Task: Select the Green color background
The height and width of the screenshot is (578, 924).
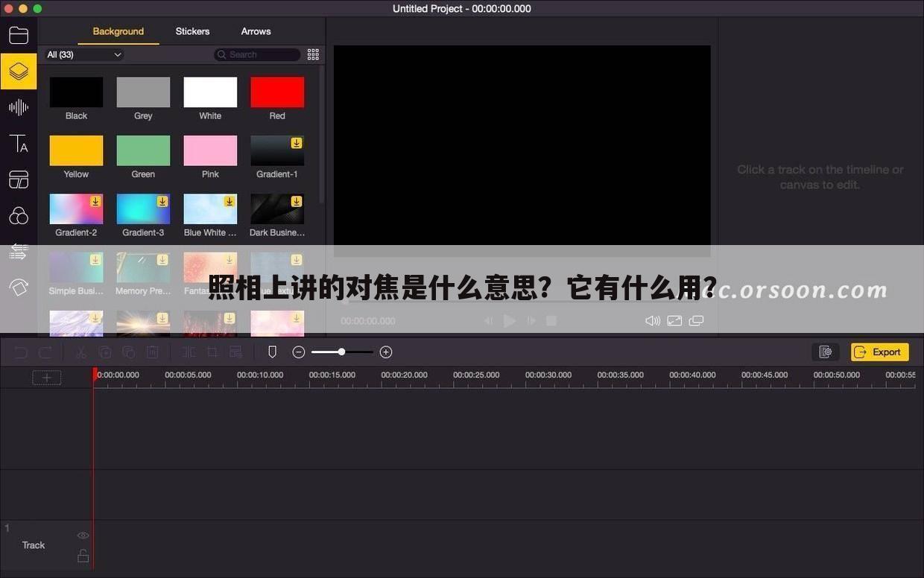Action: point(143,150)
